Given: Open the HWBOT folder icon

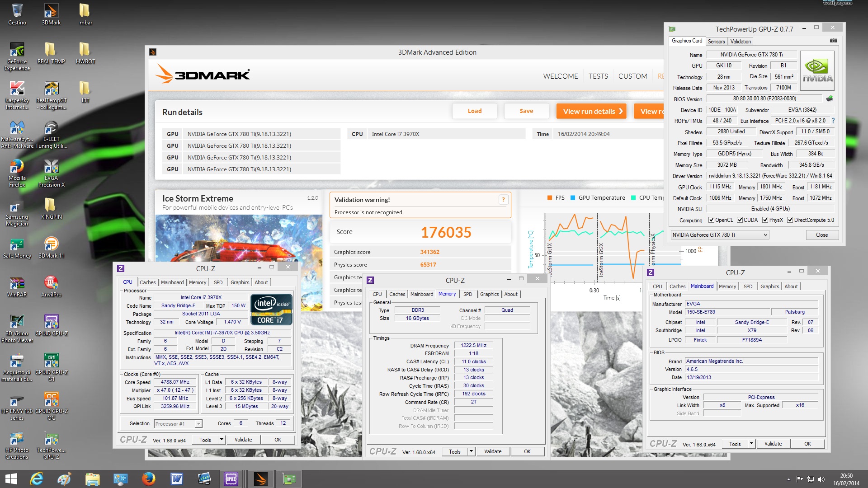Looking at the screenshot, I should click(85, 53).
